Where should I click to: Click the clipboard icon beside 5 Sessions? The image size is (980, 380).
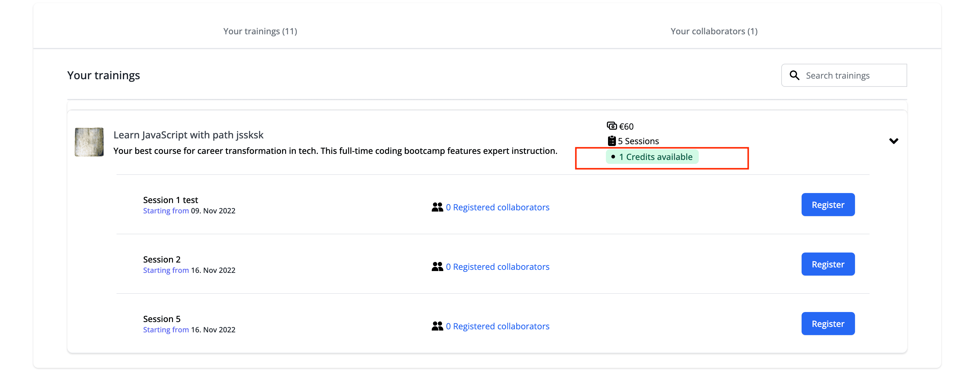[x=611, y=141]
